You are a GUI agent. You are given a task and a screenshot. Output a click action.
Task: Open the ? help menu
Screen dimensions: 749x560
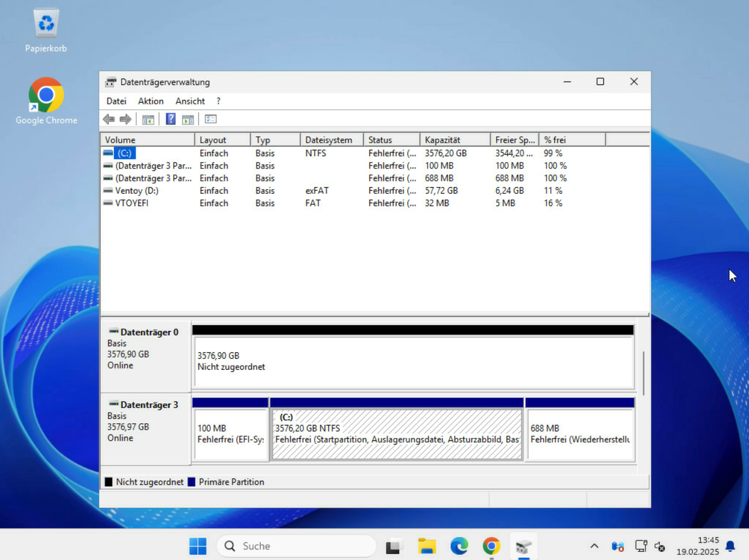(x=218, y=101)
